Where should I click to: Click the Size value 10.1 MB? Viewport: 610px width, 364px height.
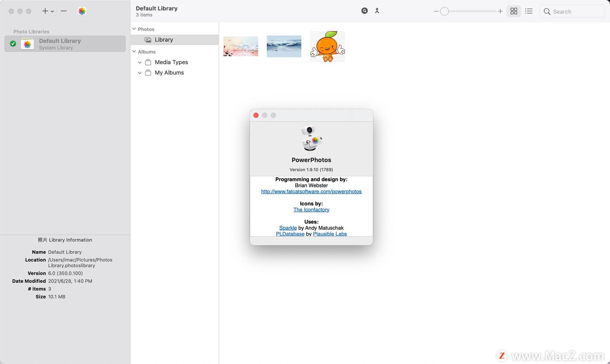tap(57, 297)
